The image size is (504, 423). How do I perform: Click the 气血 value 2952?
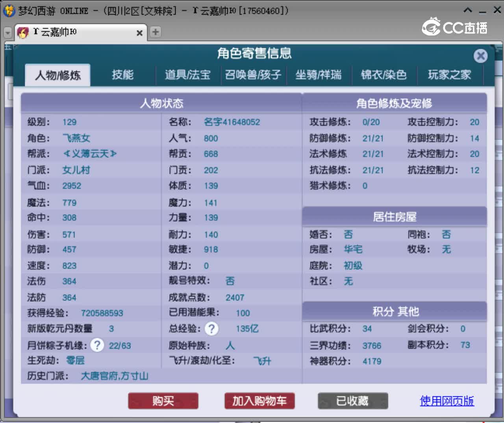coord(72,186)
